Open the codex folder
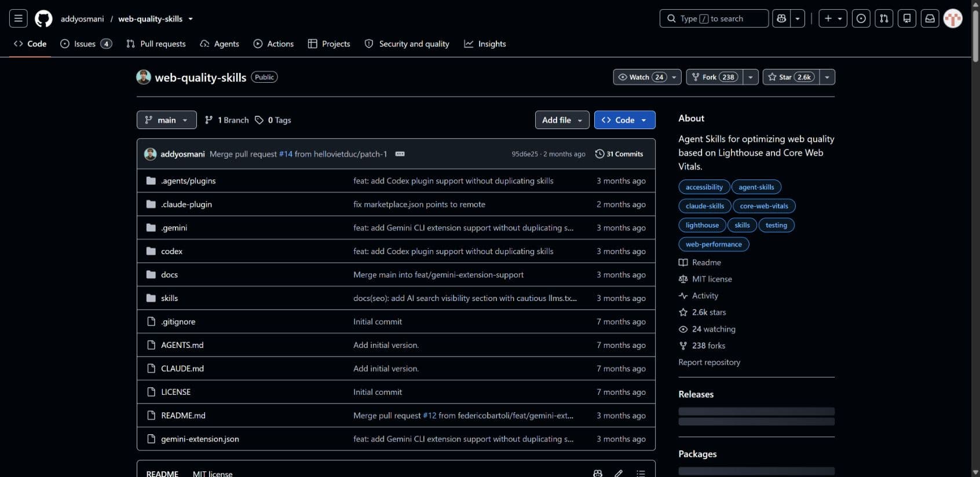The width and height of the screenshot is (980, 477). [x=171, y=251]
